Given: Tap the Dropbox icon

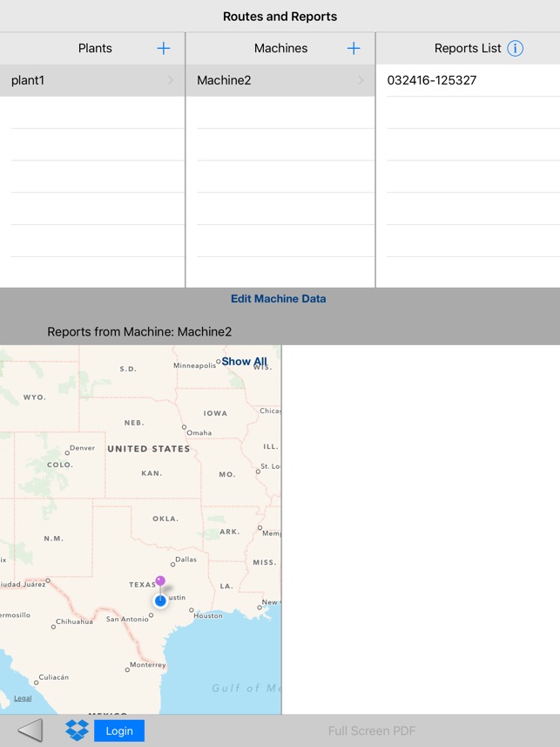Looking at the screenshot, I should tap(77, 730).
